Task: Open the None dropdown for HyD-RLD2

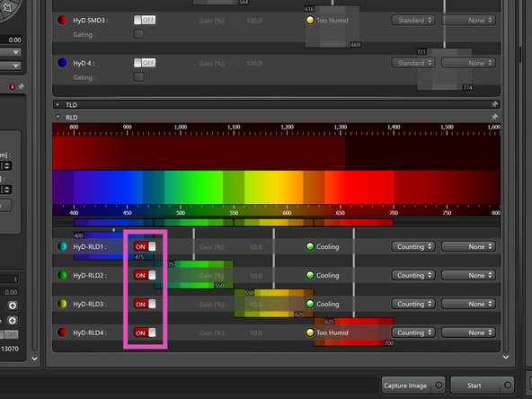Action: pos(468,275)
